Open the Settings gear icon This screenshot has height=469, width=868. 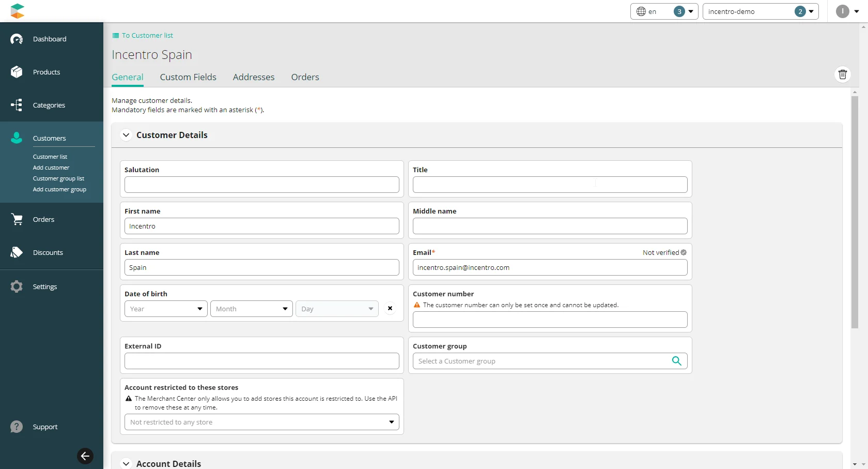click(x=17, y=286)
